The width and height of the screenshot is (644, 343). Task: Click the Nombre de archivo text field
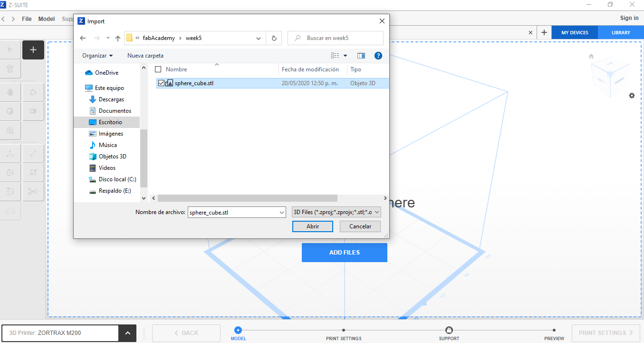click(232, 212)
